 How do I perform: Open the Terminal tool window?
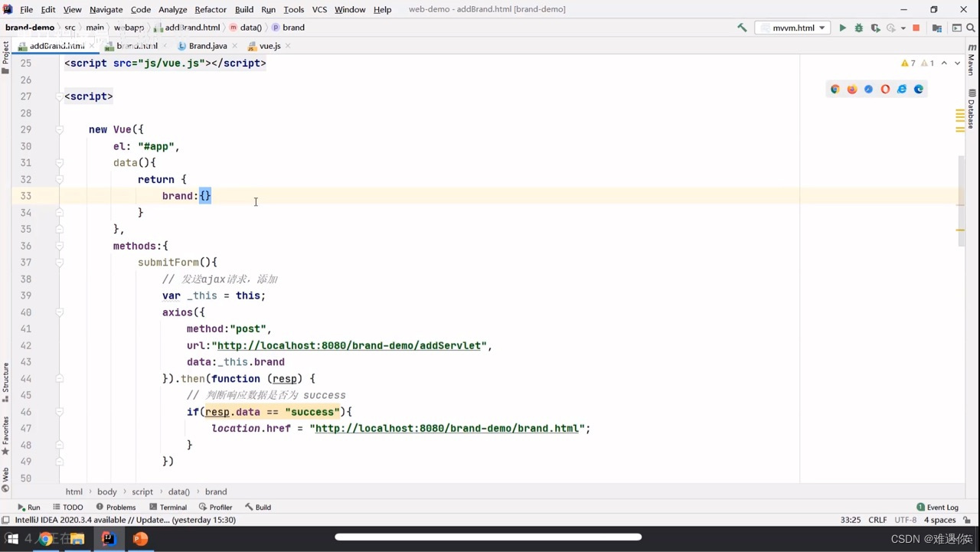168,507
